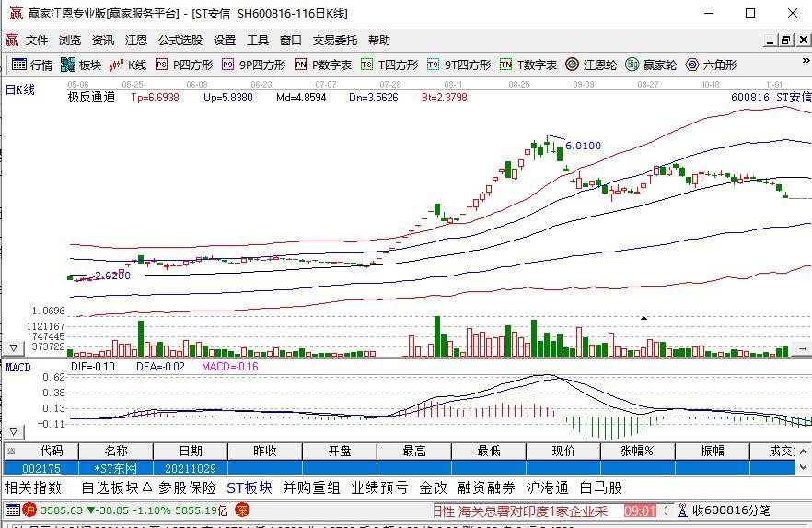Click the 2.0200 low price marker

(112, 276)
